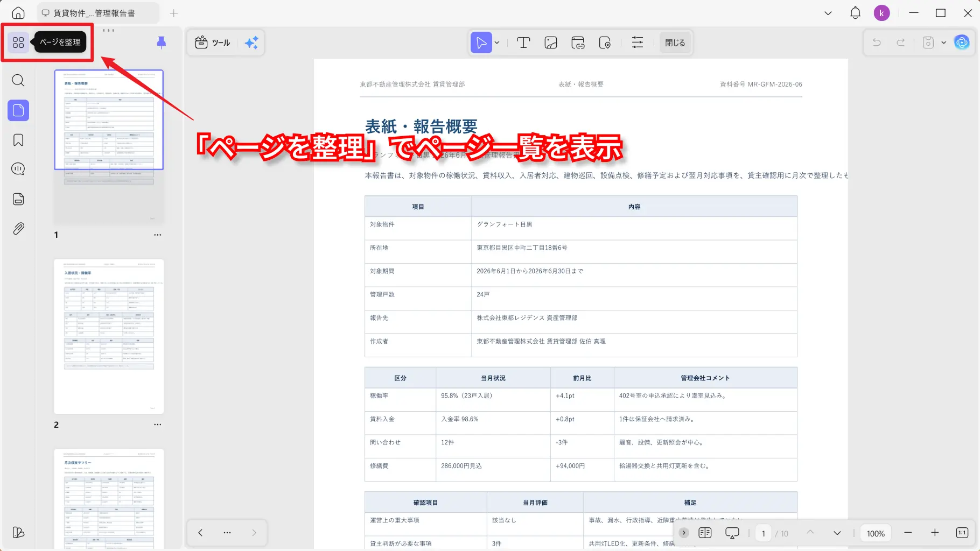Open page 1 thumbnail options menu
Viewport: 980px width, 551px height.
[x=157, y=235]
